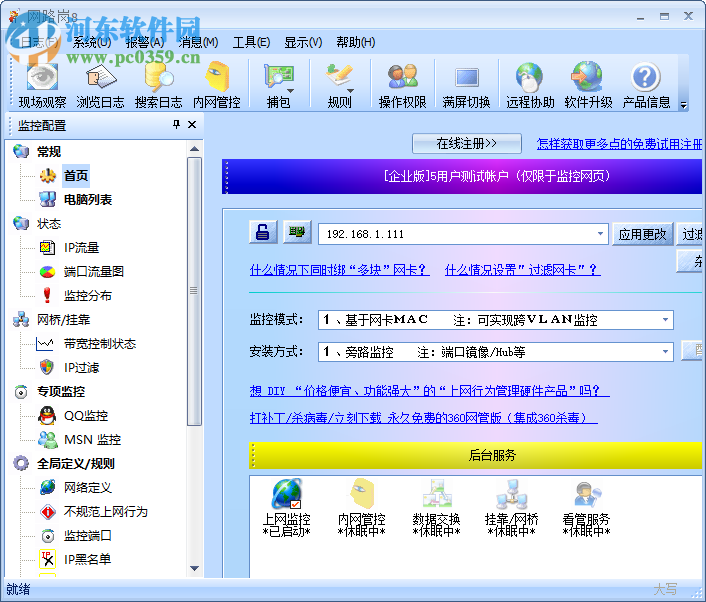
Task: Open the 监控模式 dropdown
Action: pyautogui.click(x=665, y=320)
